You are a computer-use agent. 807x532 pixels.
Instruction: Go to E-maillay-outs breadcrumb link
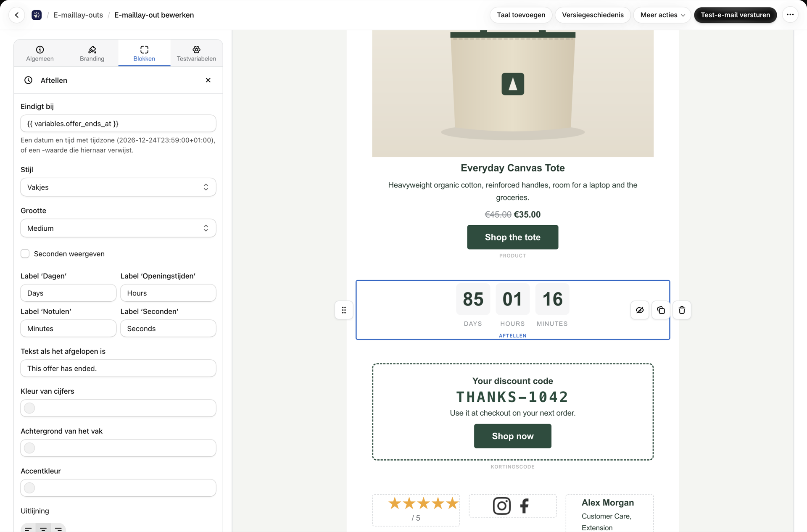[78, 15]
